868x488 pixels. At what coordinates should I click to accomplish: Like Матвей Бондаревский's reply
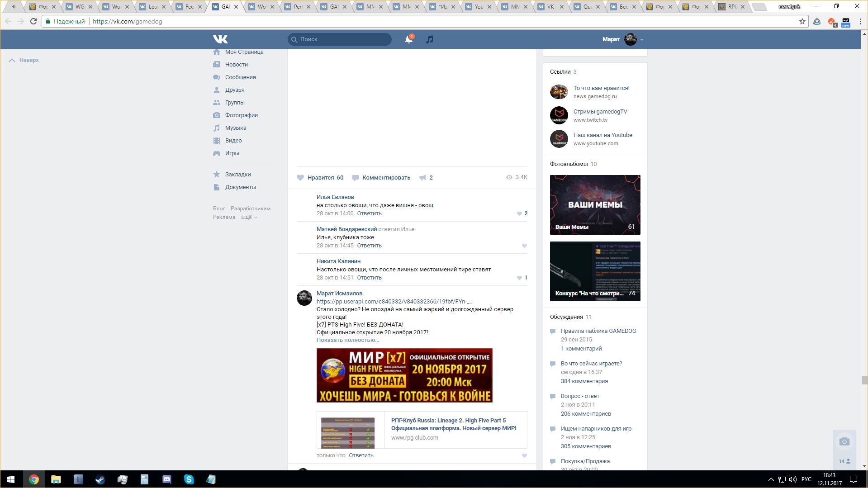coord(524,246)
